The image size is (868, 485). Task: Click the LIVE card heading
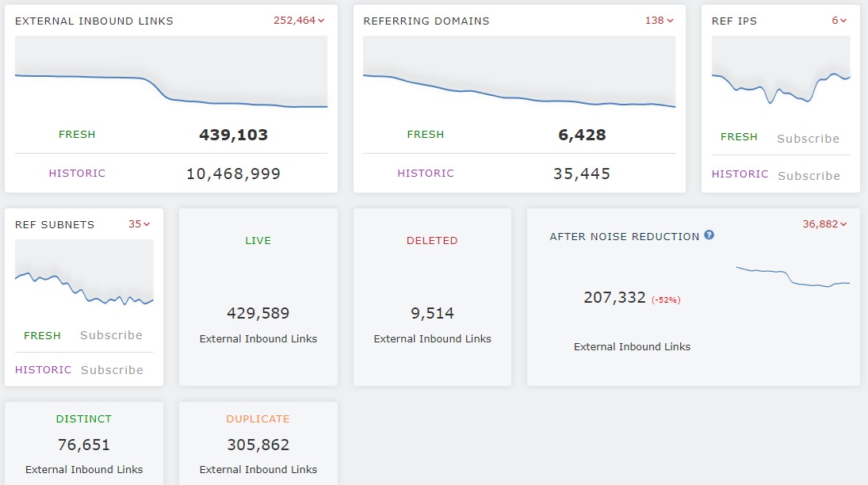258,241
